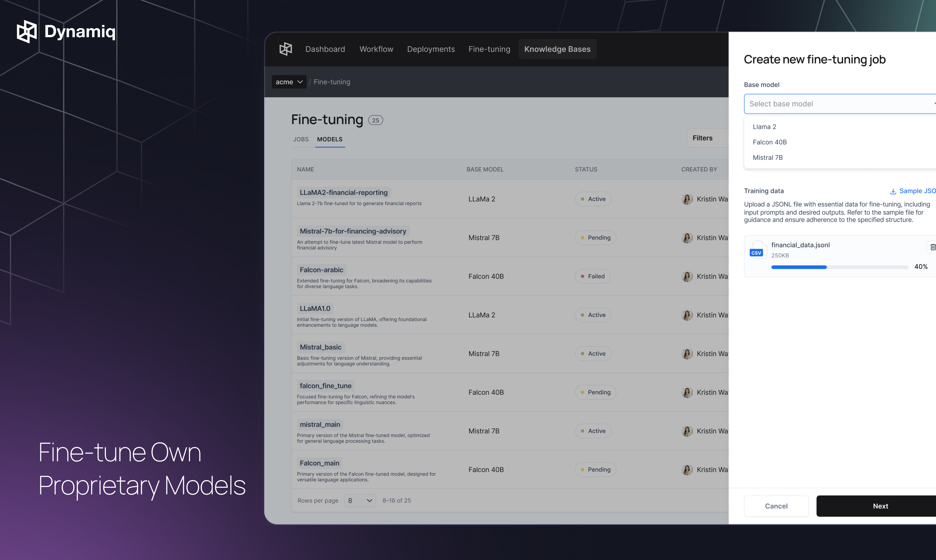Click the 25 count badge beside Fine-tuning
Screen dimensions: 936x560
[x=376, y=120]
